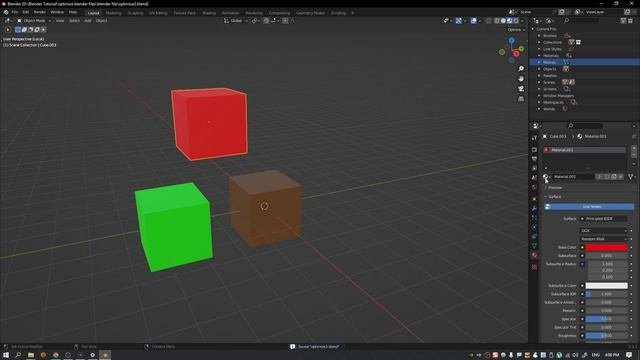Open the Scene properties tab icon
640x360 pixels.
pyautogui.click(x=534, y=178)
